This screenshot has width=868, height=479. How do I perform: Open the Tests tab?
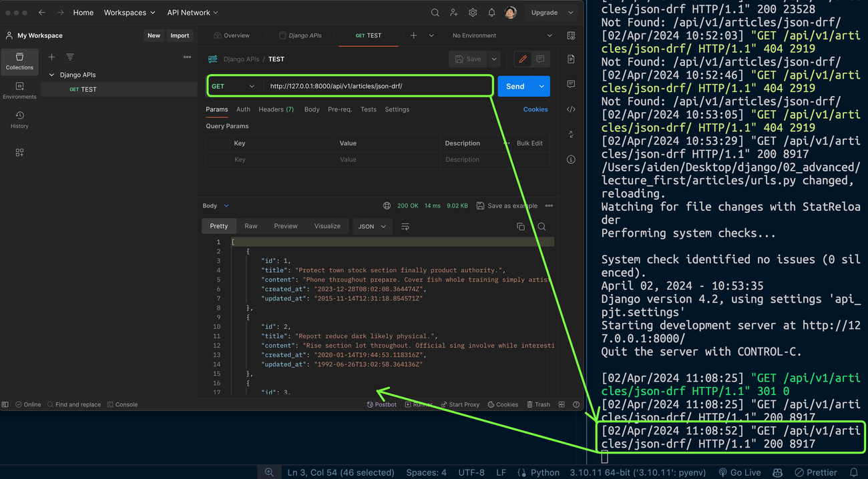tap(369, 109)
